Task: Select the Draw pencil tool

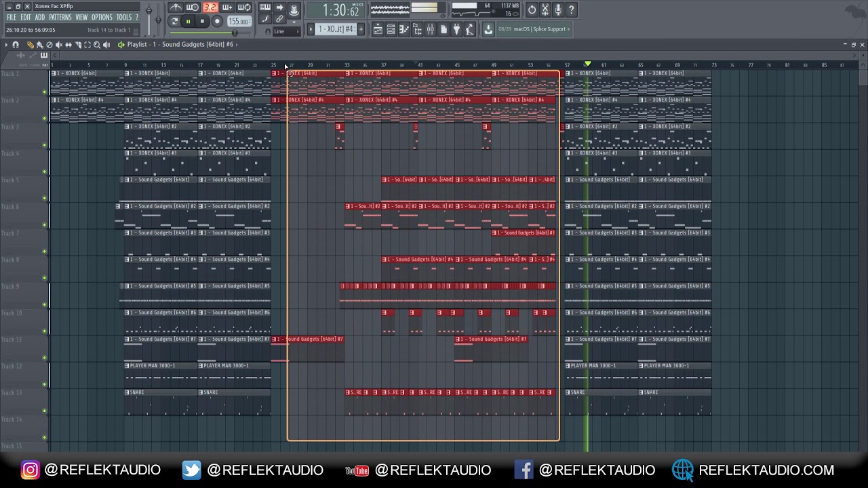Action: (x=31, y=45)
